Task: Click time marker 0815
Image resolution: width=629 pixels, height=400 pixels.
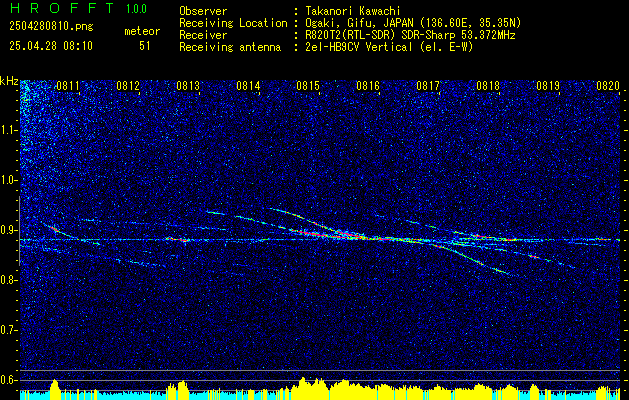Action: (308, 85)
